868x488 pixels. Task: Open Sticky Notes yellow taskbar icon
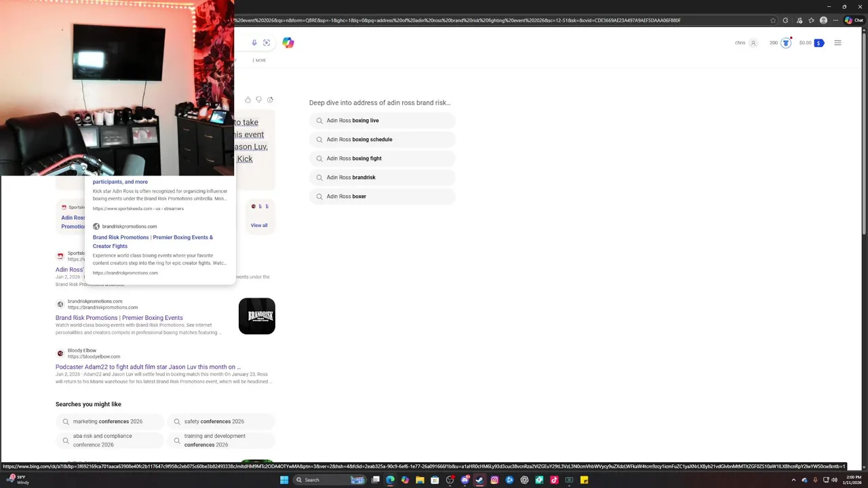584,480
